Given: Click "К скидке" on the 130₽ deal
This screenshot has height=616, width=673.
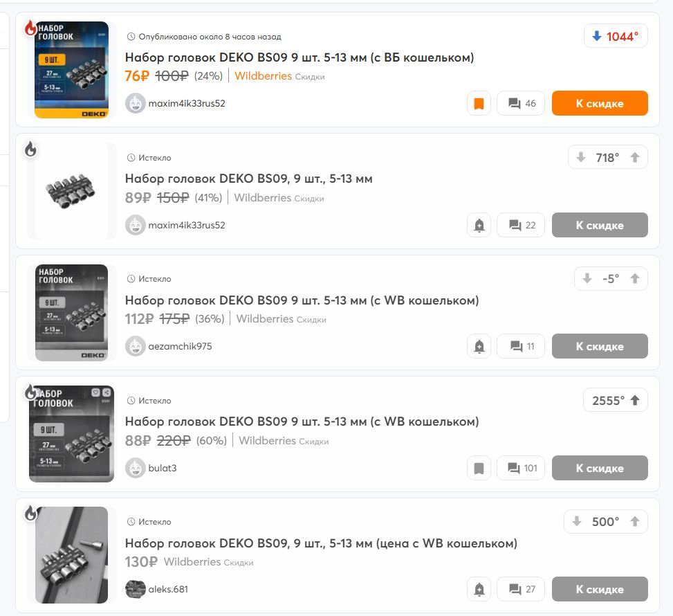Looking at the screenshot, I should pos(600,589).
